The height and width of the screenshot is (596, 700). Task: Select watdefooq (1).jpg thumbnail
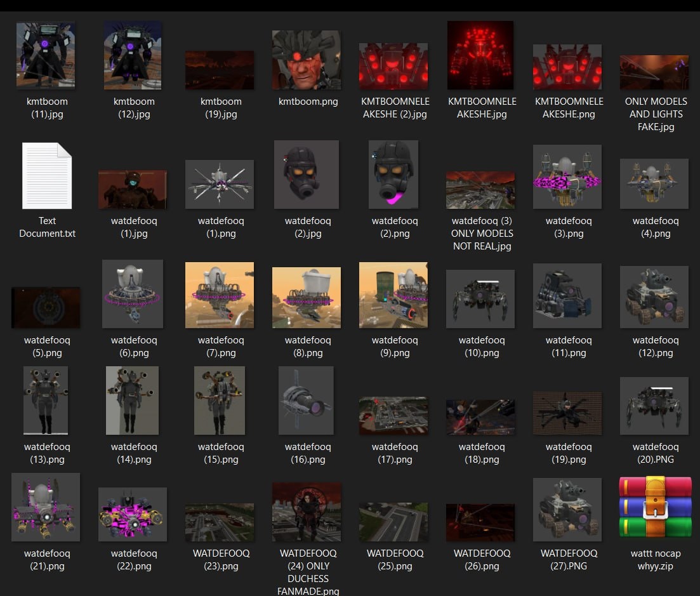133,189
